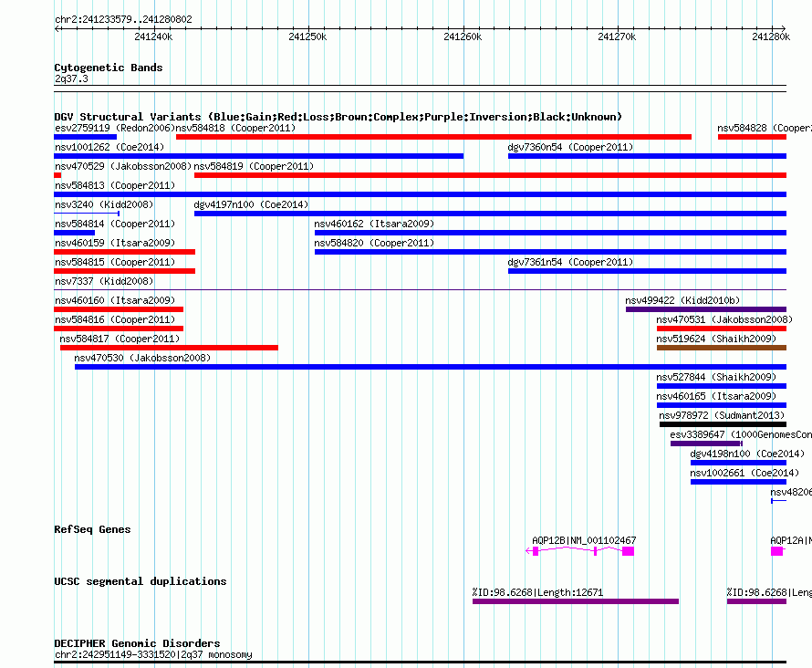Click the dgv4197n100 (Coe2014) bar
The width and height of the screenshot is (812, 668).
491,214
